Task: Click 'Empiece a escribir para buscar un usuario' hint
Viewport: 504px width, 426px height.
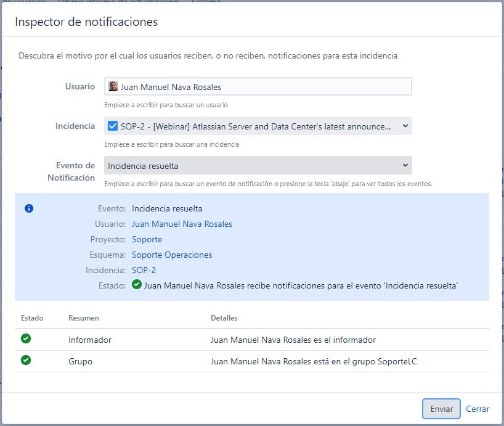Action: coord(166,105)
